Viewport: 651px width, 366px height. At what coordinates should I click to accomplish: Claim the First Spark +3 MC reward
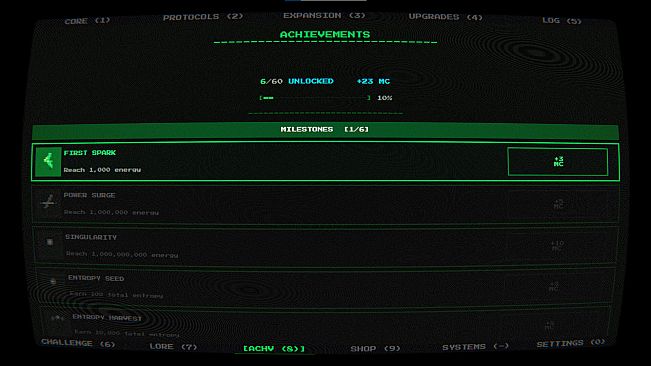click(558, 162)
